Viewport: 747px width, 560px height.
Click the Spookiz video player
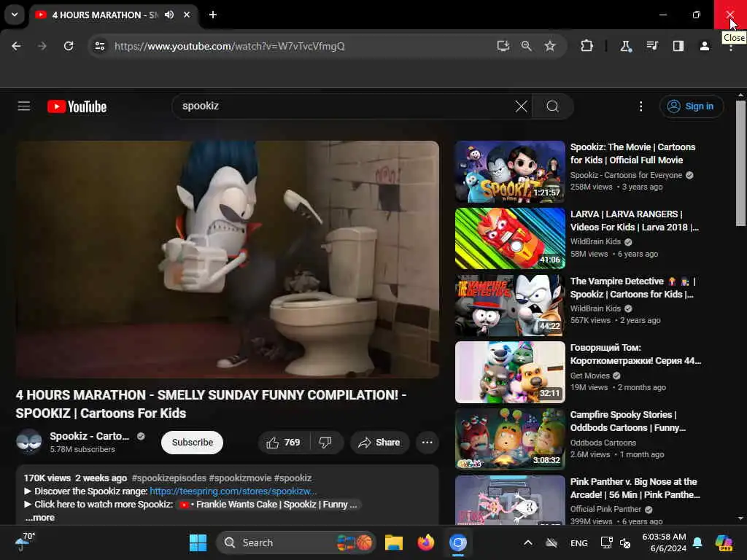click(228, 260)
